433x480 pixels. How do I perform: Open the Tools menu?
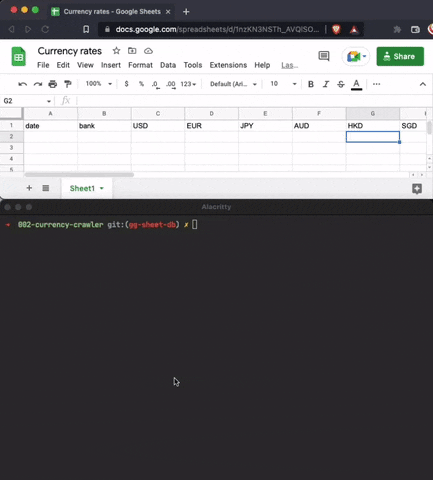coord(193,65)
